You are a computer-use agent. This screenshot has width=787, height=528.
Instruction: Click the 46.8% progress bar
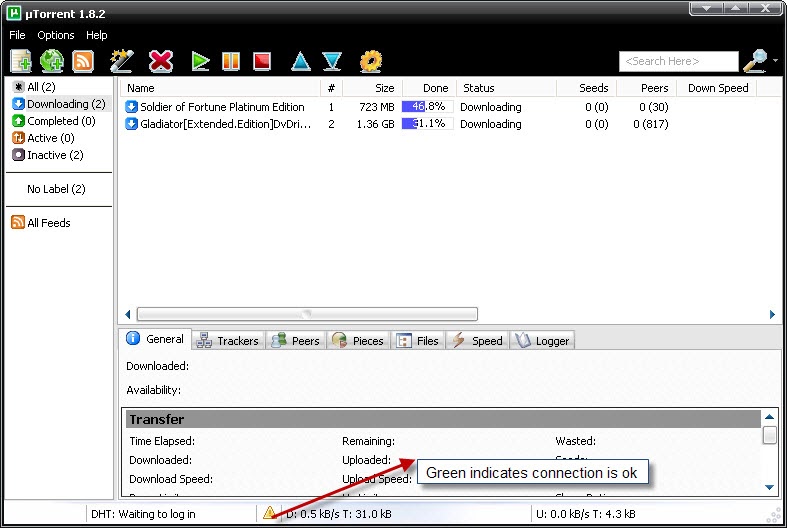[x=428, y=106]
